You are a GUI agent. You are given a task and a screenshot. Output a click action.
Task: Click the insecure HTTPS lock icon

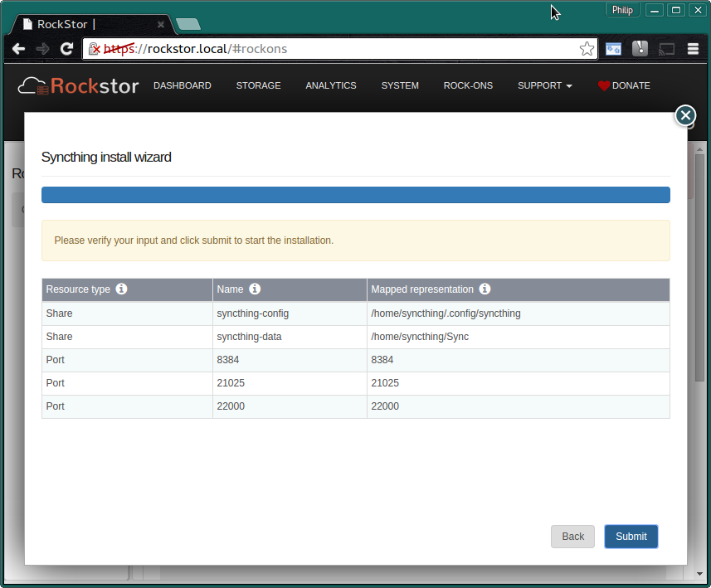coord(94,48)
